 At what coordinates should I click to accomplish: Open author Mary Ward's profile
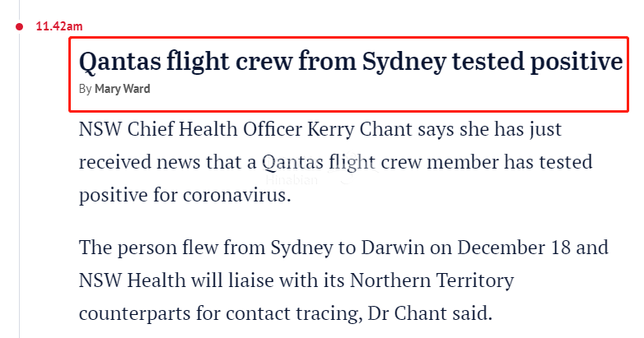coord(123,89)
